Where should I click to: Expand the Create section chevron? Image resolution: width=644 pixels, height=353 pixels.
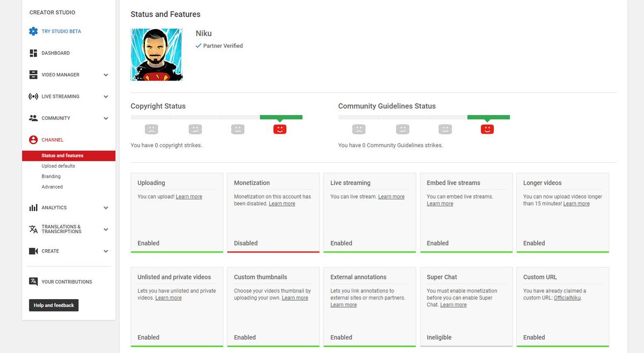pyautogui.click(x=106, y=251)
